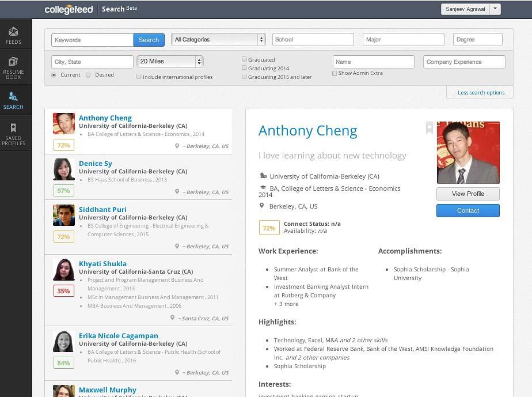This screenshot has width=532, height=397.
Task: Click 'Sophia Scholarship - Sophia University' accomplishment
Action: tap(431, 273)
